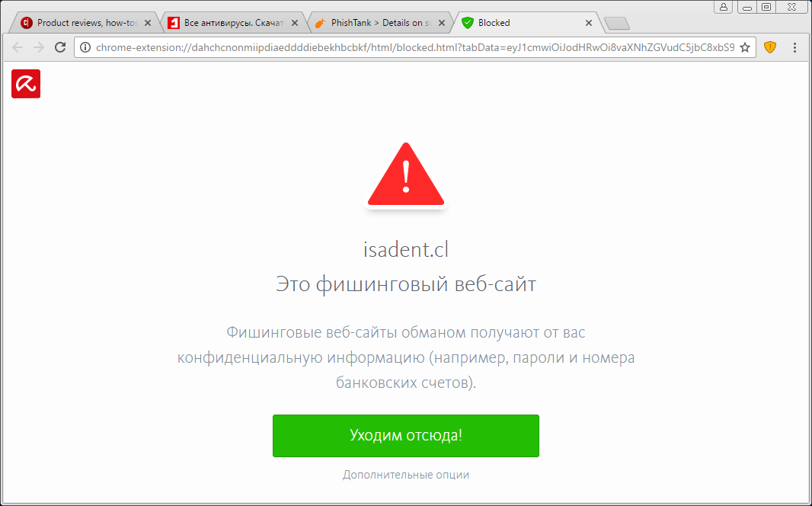
Task: Close the Blocked tab
Action: [588, 23]
